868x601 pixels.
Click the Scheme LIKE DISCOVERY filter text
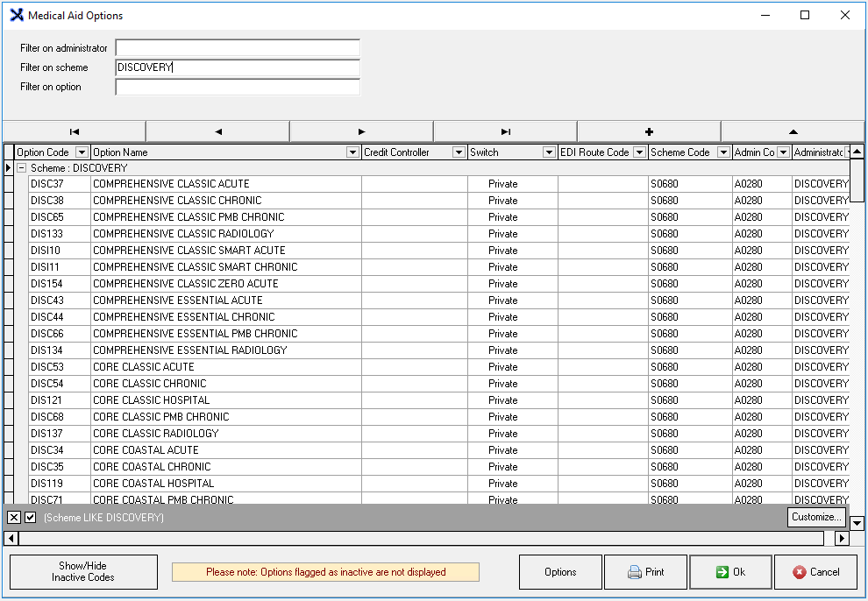(x=103, y=518)
